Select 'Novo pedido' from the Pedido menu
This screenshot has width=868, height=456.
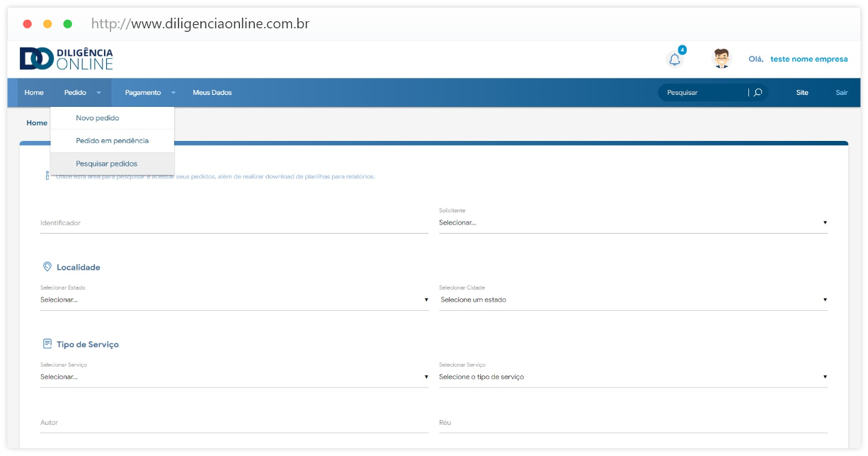coord(98,118)
